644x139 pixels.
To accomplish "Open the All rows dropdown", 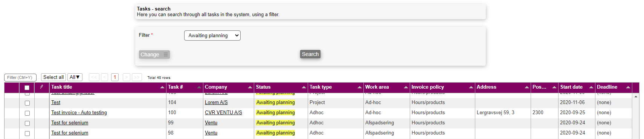I will (75, 77).
